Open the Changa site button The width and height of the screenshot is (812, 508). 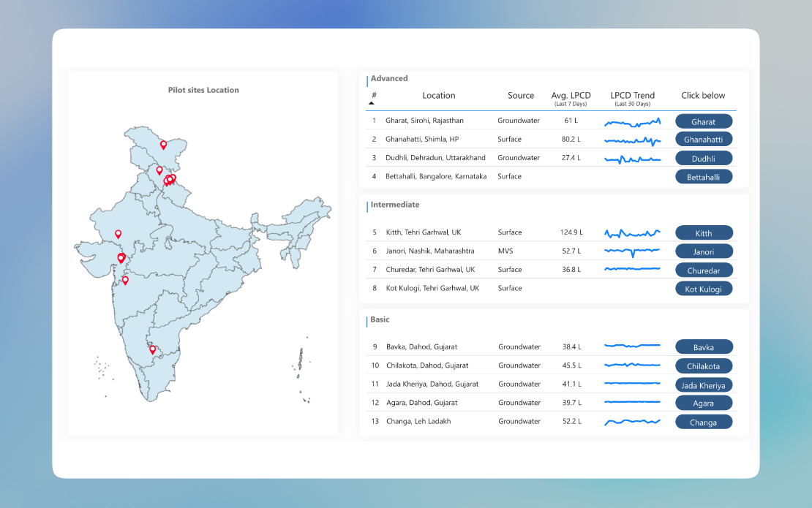(x=703, y=422)
